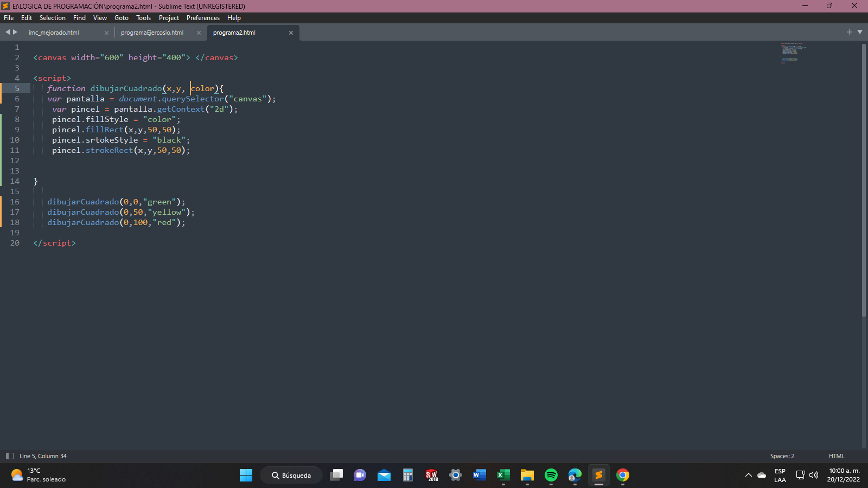Close the programaEjercosio.html tab
Viewport: 868px width, 488px height.
pyautogui.click(x=199, y=33)
